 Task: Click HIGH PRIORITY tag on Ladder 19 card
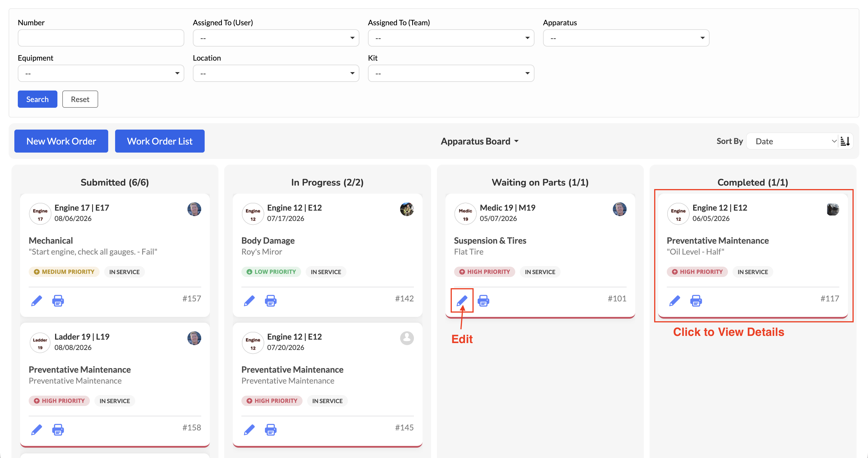point(59,401)
